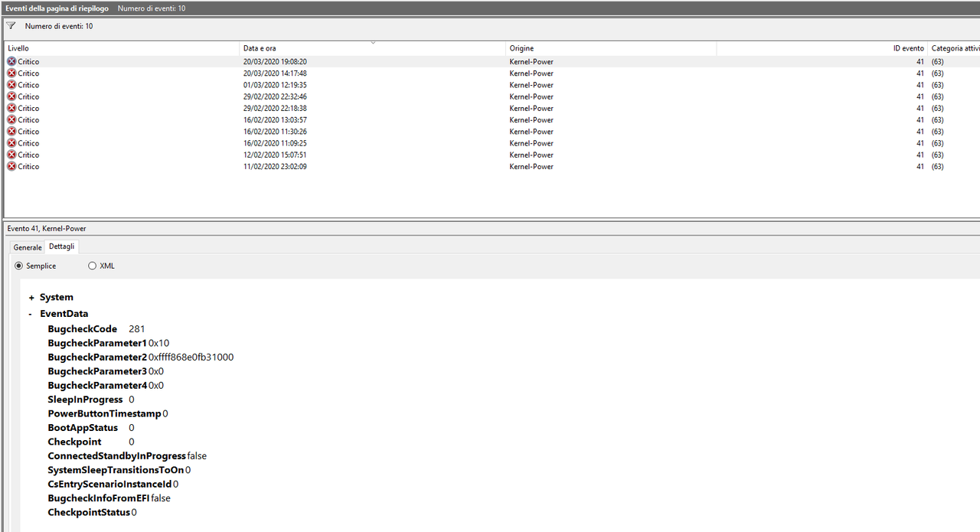This screenshot has width=980, height=532.
Task: Click BugcheckInfoFromEFI label
Action: [x=99, y=498]
